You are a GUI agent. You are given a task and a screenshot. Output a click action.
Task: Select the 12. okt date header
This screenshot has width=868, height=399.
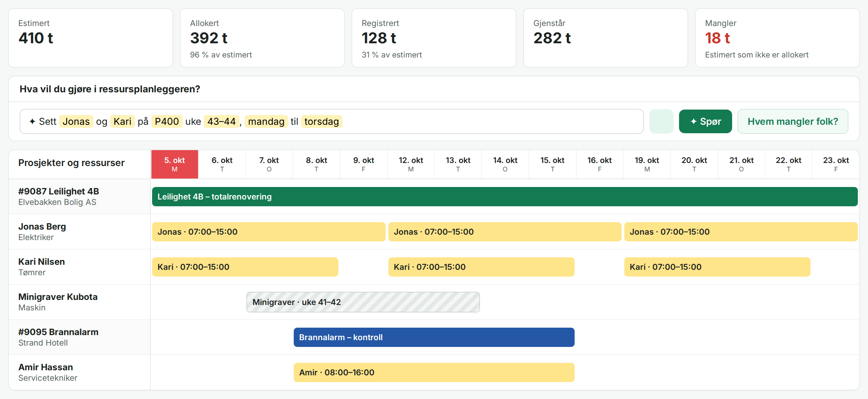pyautogui.click(x=411, y=164)
